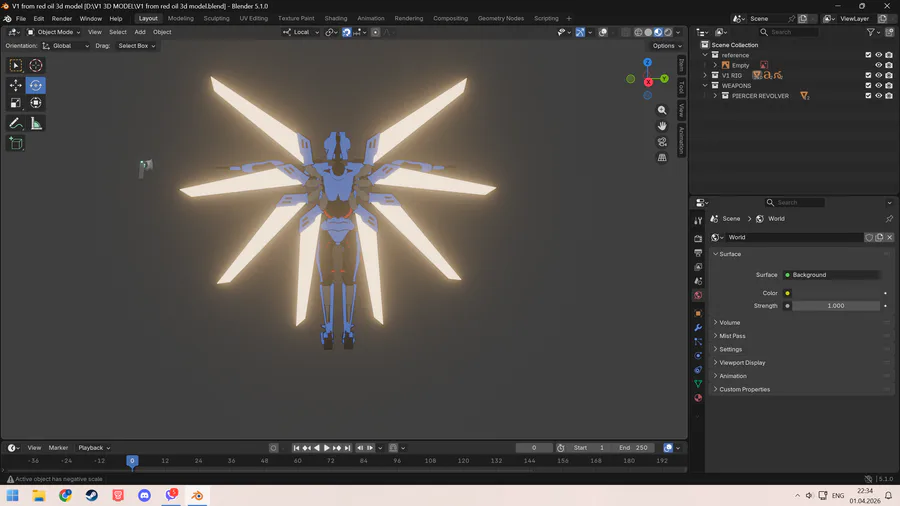This screenshot has width=900, height=506.
Task: Open the Tool properties tab icon
Action: coord(698,221)
